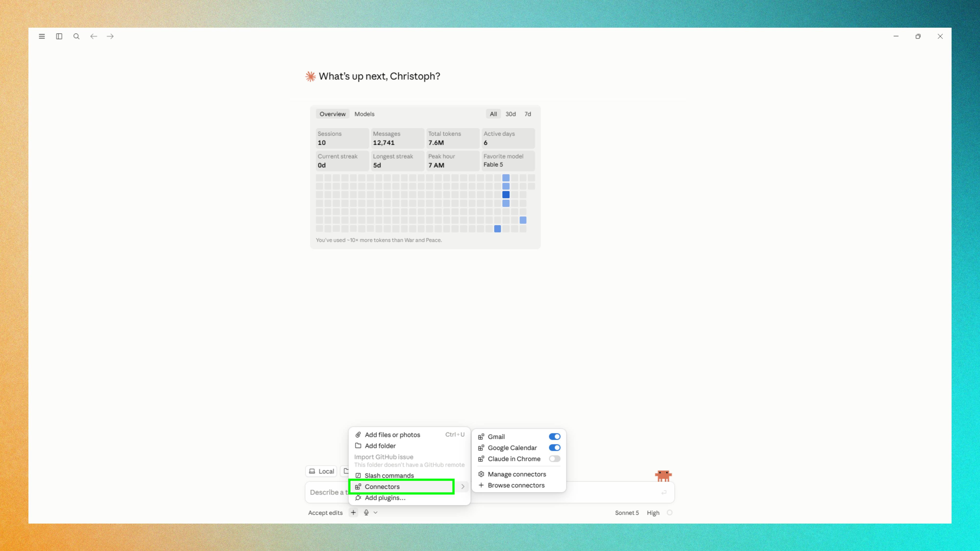Click the Longest streak 5d card
This screenshot has height=551, width=980.
point(397,161)
